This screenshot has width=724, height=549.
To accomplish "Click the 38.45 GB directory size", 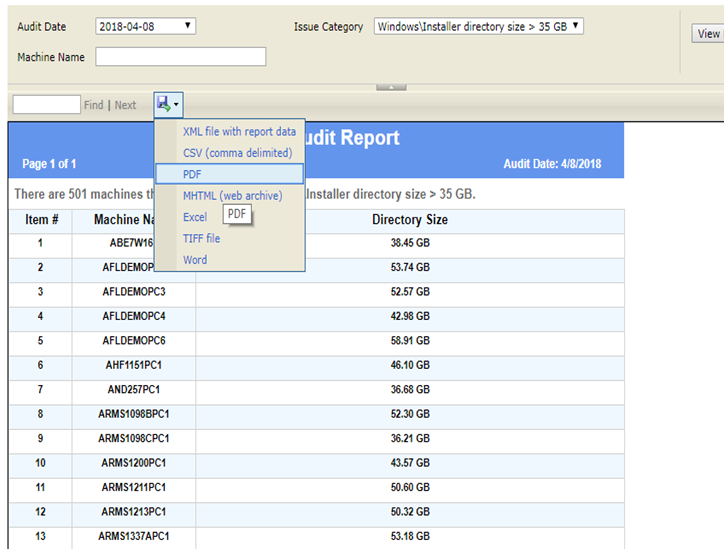I will tap(410, 243).
